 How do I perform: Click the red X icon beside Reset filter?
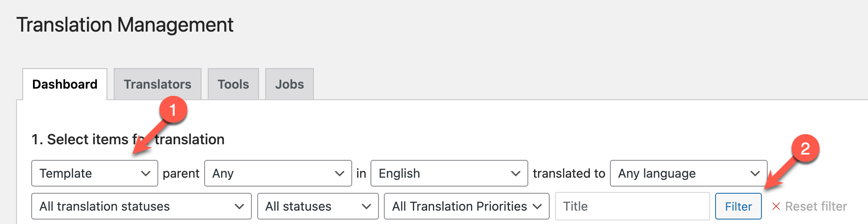[776, 206]
